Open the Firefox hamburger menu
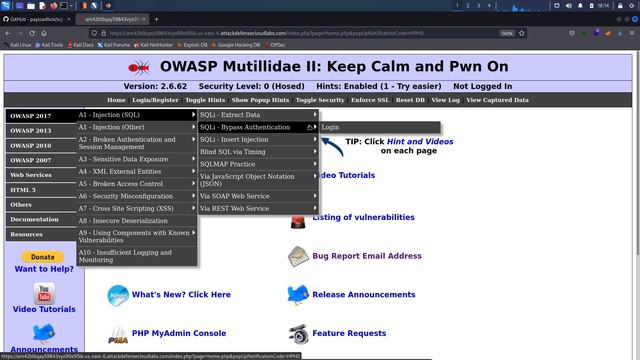 (631, 33)
